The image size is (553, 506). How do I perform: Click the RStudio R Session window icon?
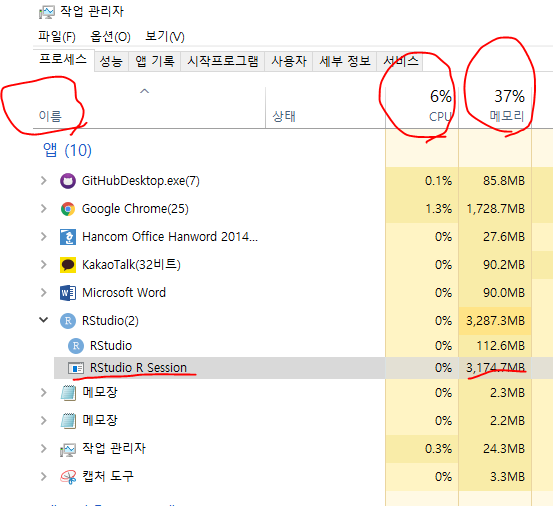(x=76, y=368)
